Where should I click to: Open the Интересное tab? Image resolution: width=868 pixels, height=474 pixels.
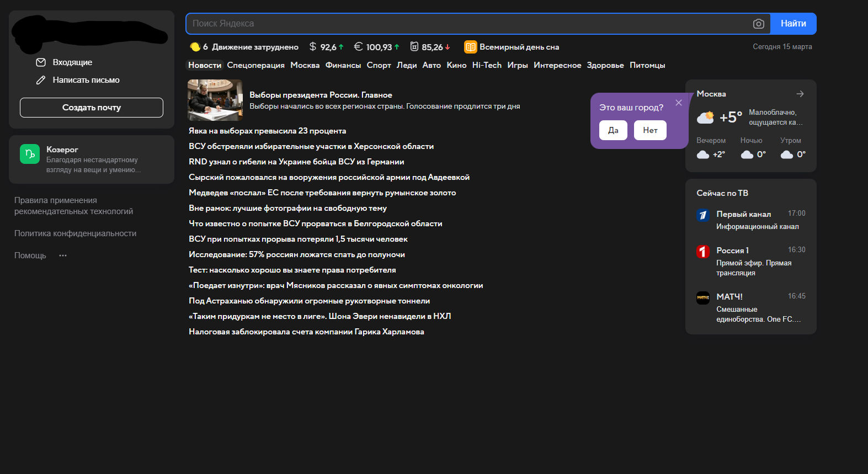[x=557, y=65]
